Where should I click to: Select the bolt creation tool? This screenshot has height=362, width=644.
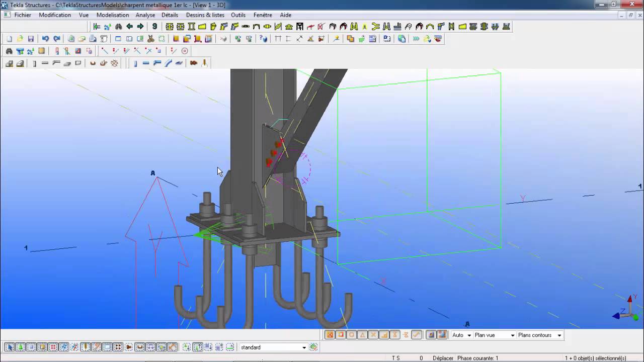click(194, 63)
